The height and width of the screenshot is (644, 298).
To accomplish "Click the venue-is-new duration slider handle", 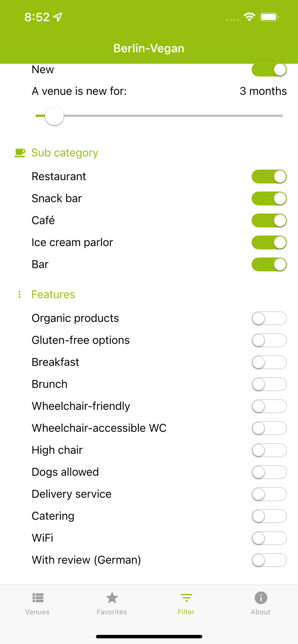I will tap(54, 116).
